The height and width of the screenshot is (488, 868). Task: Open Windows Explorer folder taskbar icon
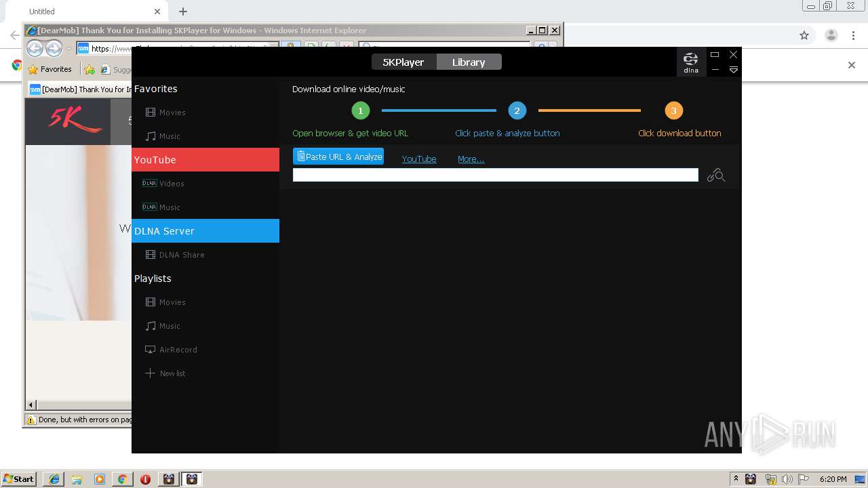pyautogui.click(x=77, y=479)
